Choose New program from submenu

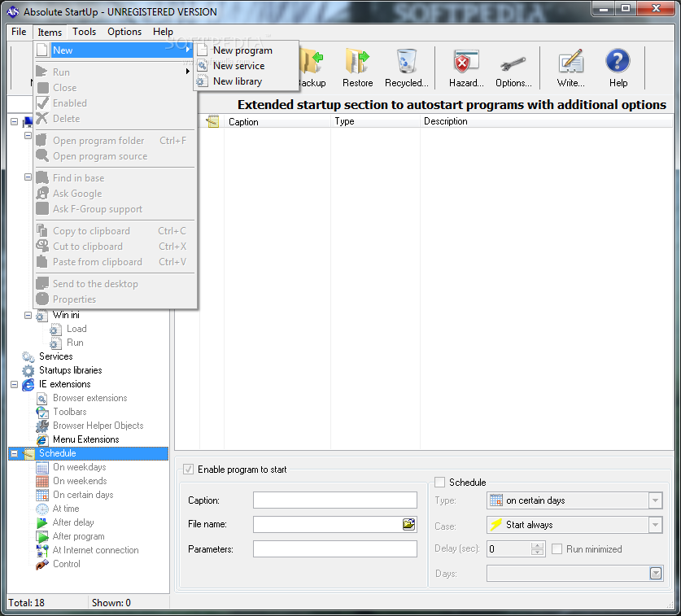(x=247, y=50)
